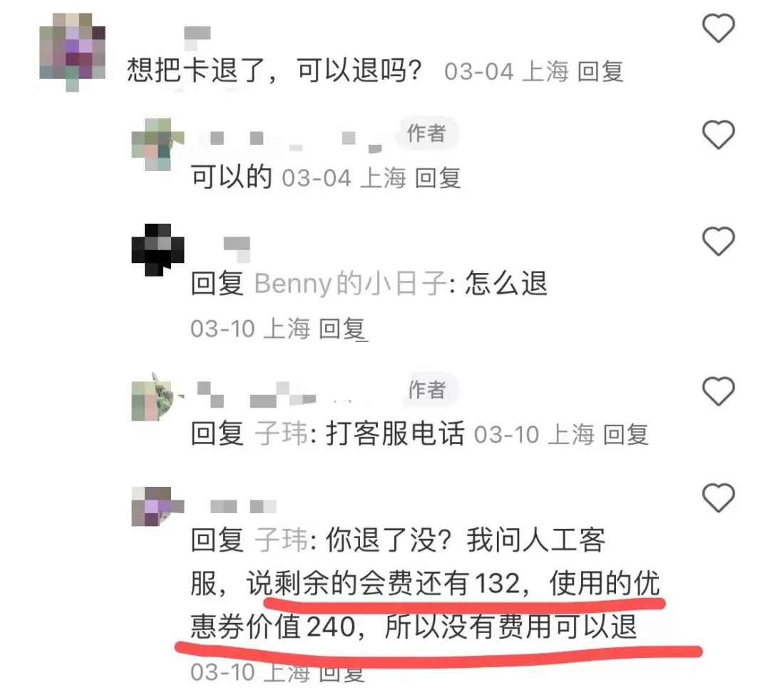
Task: Reply to the author's 可以的 comment
Action: click(x=438, y=177)
